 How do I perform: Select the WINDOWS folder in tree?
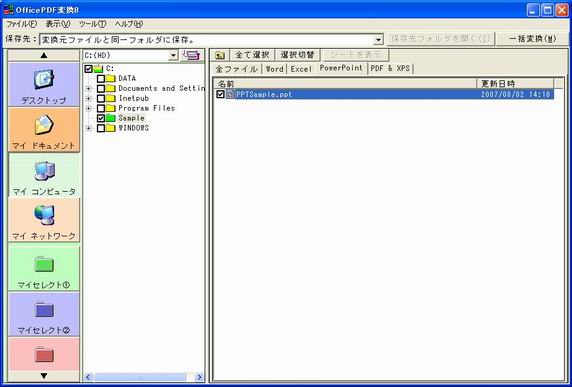[134, 128]
